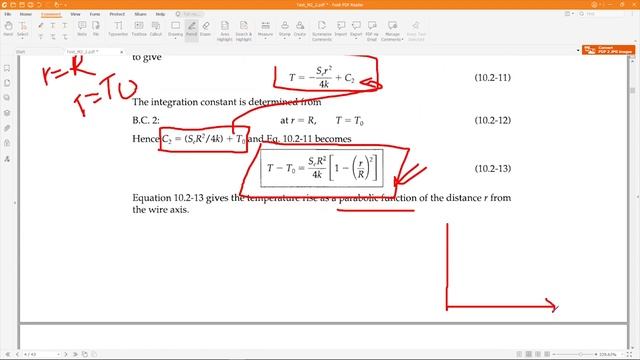The height and width of the screenshot is (360, 640).
Task: Insert a Textbox
Action: coord(139,29)
